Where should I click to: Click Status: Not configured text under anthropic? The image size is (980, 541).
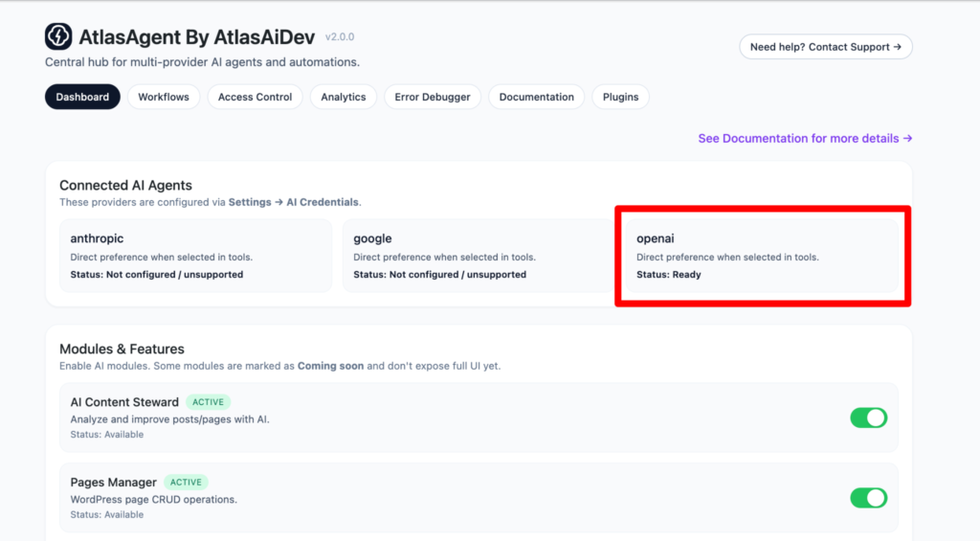pos(157,275)
